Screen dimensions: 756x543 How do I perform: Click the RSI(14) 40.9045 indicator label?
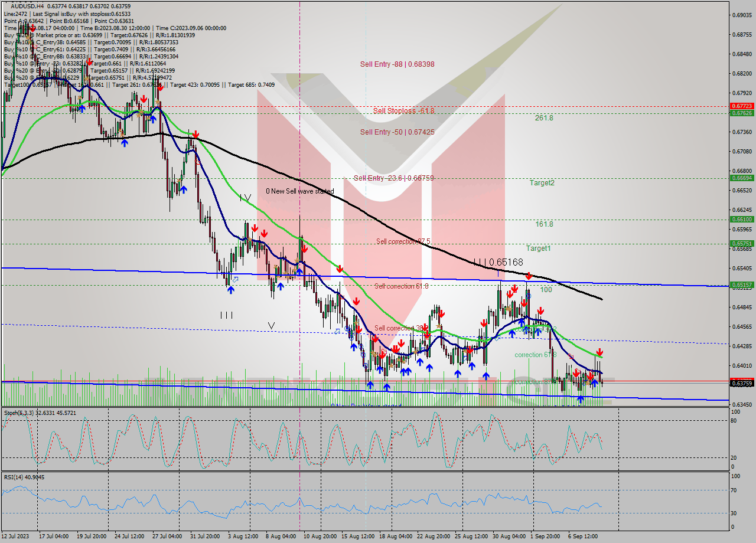pyautogui.click(x=24, y=477)
